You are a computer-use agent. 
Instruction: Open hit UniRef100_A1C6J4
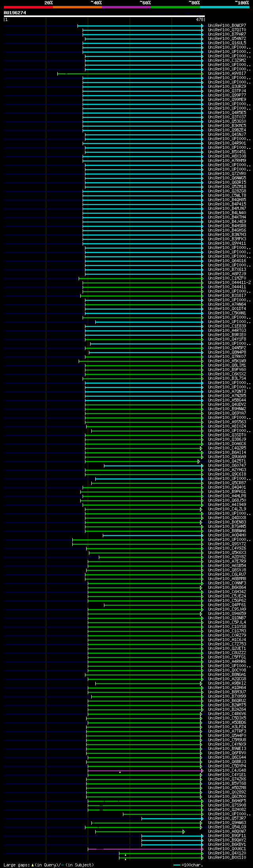[227, 640]
